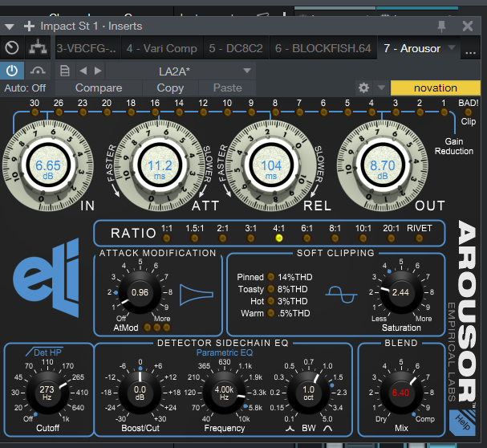Click the Blend Mix knob 6.40

pos(401,393)
